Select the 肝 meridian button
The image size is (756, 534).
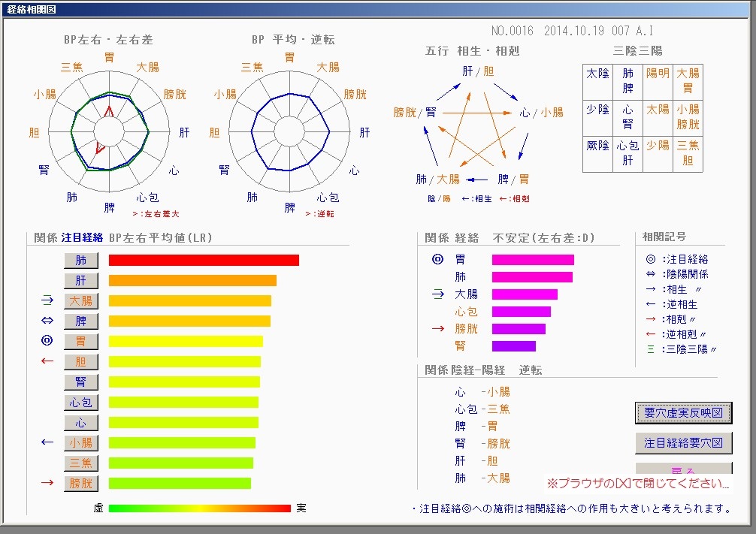click(80, 281)
